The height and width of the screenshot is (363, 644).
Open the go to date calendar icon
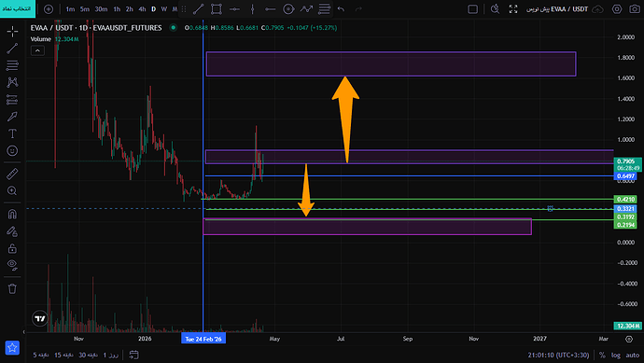pyautogui.click(x=133, y=355)
